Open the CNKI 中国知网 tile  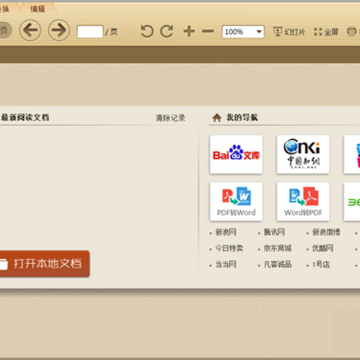[x=303, y=154]
